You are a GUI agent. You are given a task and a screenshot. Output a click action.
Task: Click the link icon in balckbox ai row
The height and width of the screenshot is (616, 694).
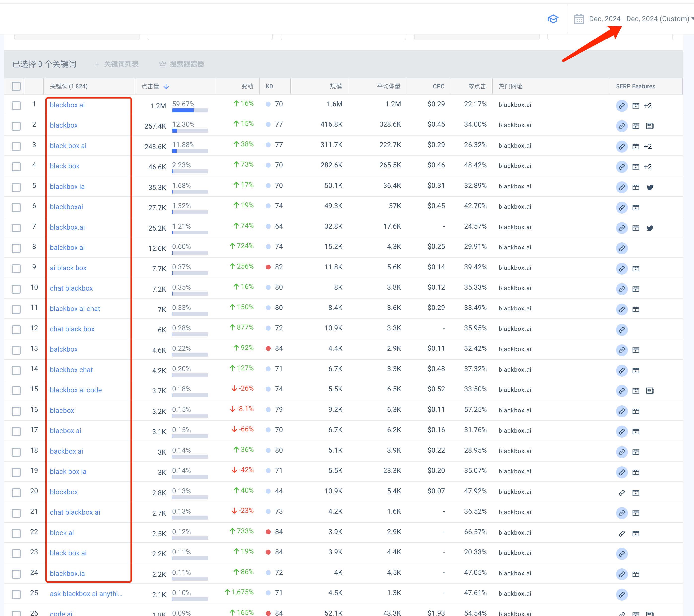[x=622, y=249]
